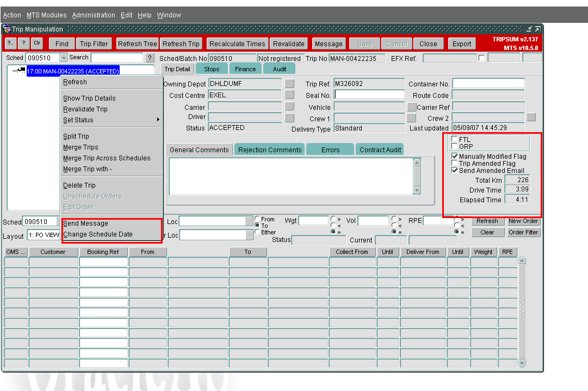Click the Booking Ref column header
Screen dimensions: 588x391
click(x=103, y=252)
